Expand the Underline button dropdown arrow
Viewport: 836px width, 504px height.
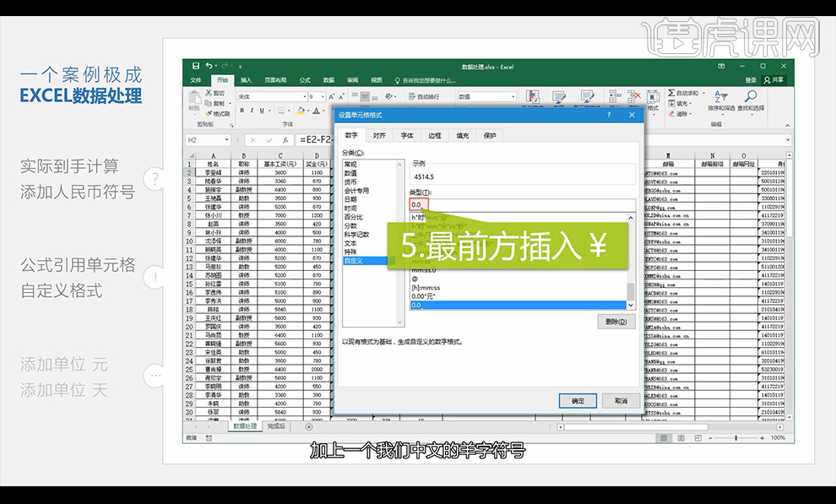coord(269,109)
